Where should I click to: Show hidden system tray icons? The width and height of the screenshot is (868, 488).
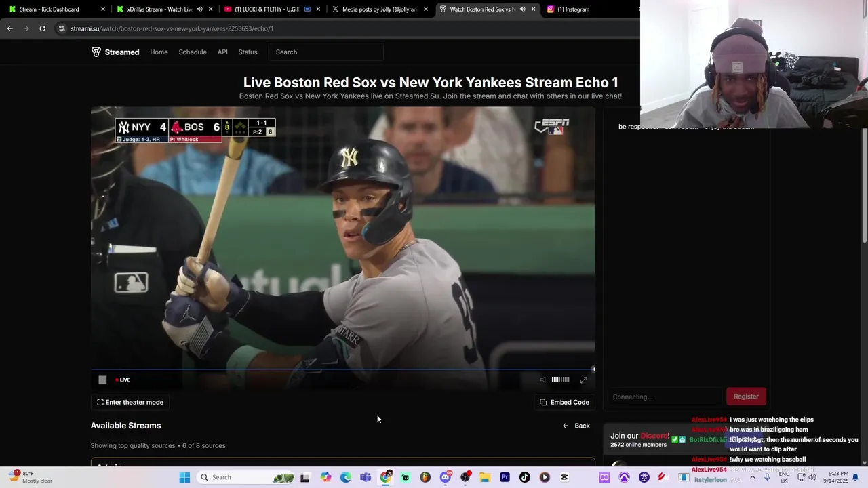click(752, 477)
